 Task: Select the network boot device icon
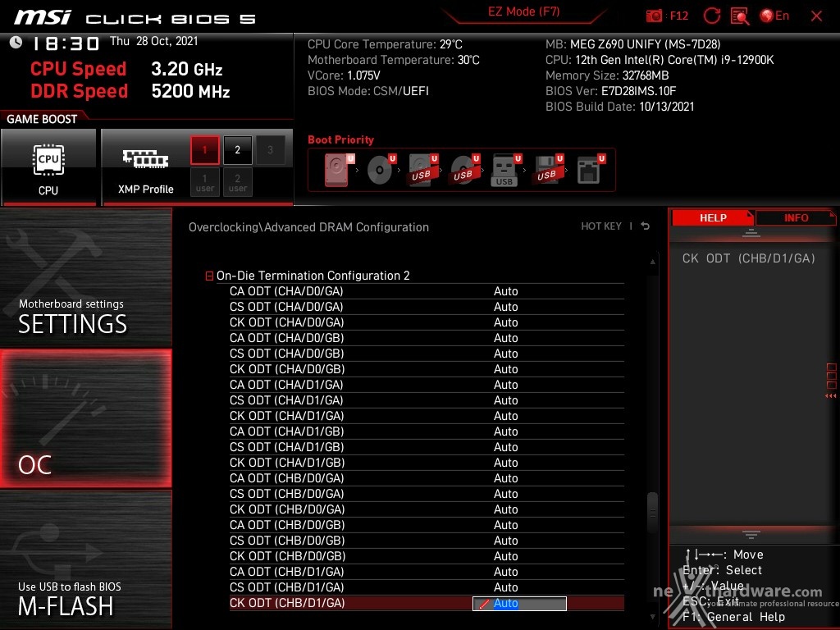coord(591,169)
